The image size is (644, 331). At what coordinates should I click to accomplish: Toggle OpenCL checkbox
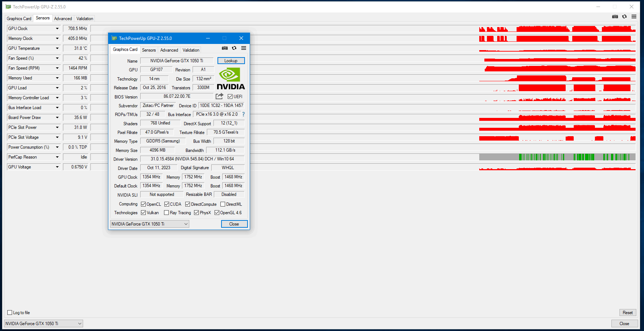tap(144, 204)
